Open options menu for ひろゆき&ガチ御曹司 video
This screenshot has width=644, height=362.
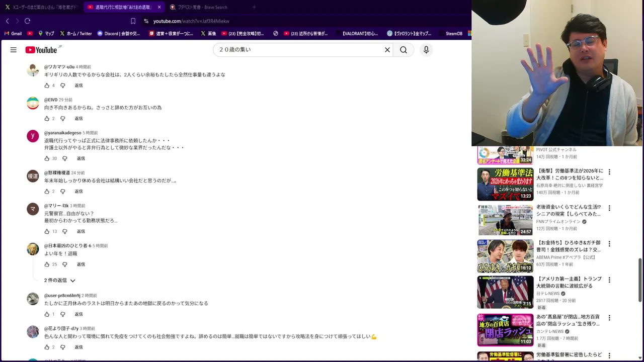(x=609, y=244)
